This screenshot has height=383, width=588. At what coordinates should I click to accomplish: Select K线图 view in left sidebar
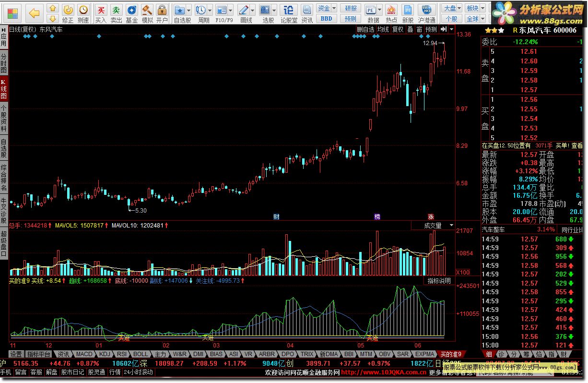(x=4, y=90)
